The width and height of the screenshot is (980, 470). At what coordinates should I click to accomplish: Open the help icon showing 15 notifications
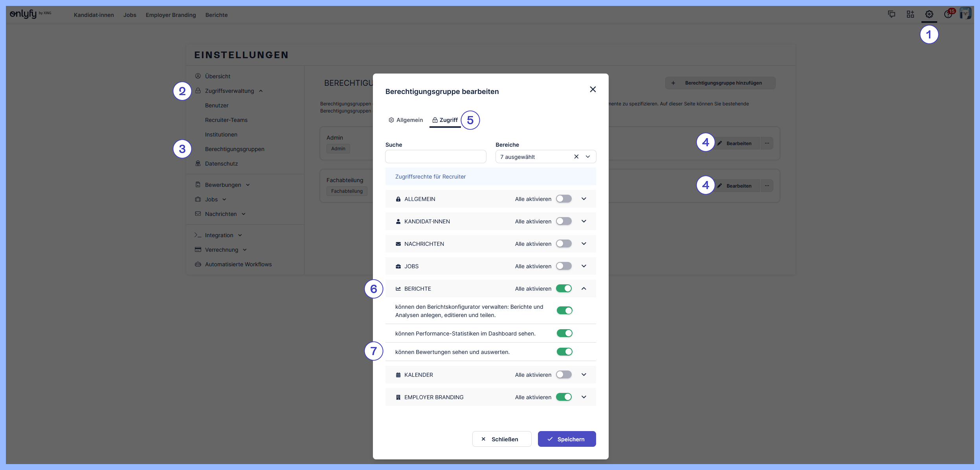coord(949,14)
